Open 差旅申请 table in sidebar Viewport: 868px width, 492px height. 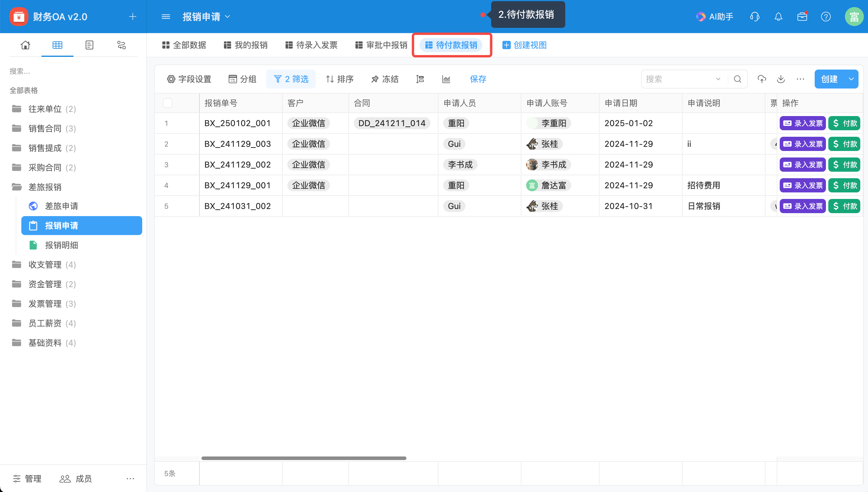point(82,206)
